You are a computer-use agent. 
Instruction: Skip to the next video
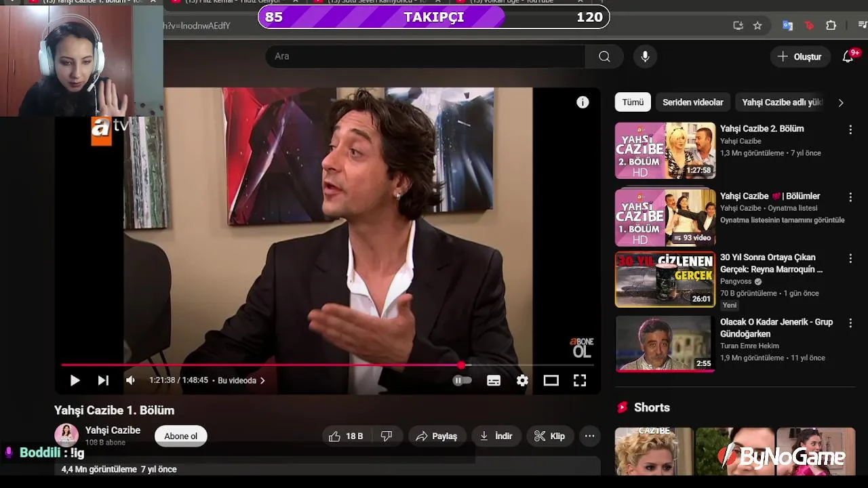(103, 380)
